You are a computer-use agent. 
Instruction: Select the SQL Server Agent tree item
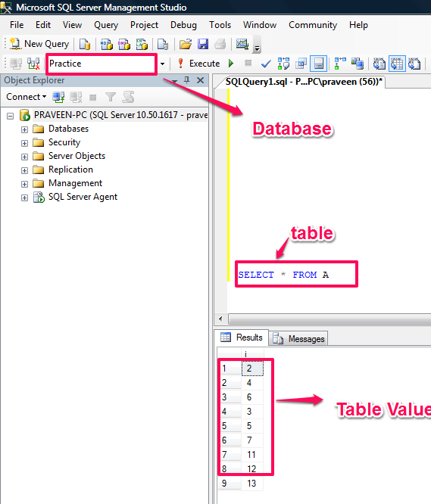(x=83, y=197)
